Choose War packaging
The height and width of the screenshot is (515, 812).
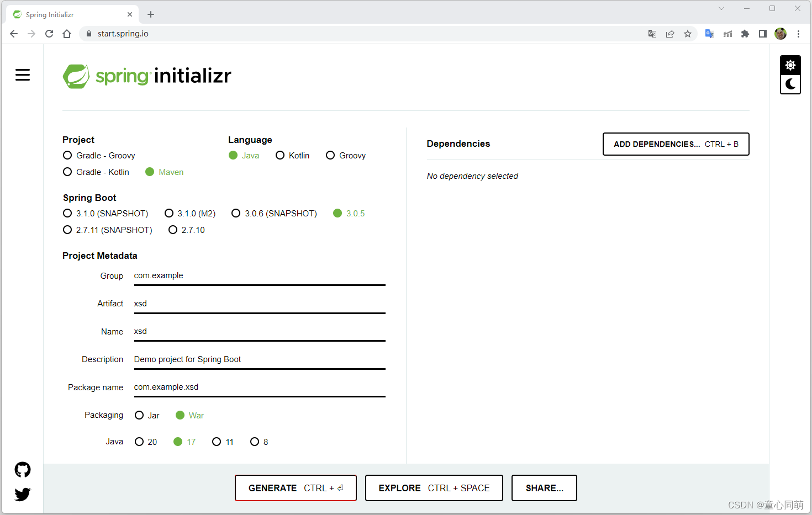point(189,416)
